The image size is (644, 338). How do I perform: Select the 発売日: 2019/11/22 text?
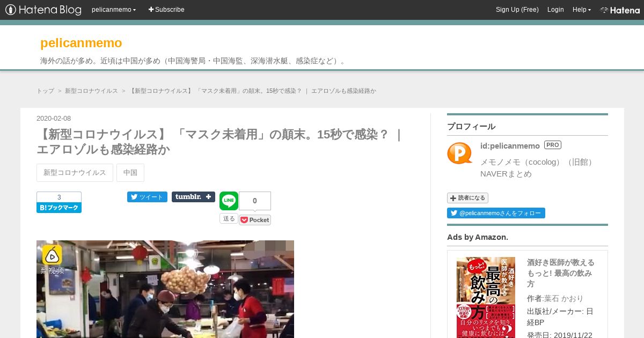[x=560, y=335]
